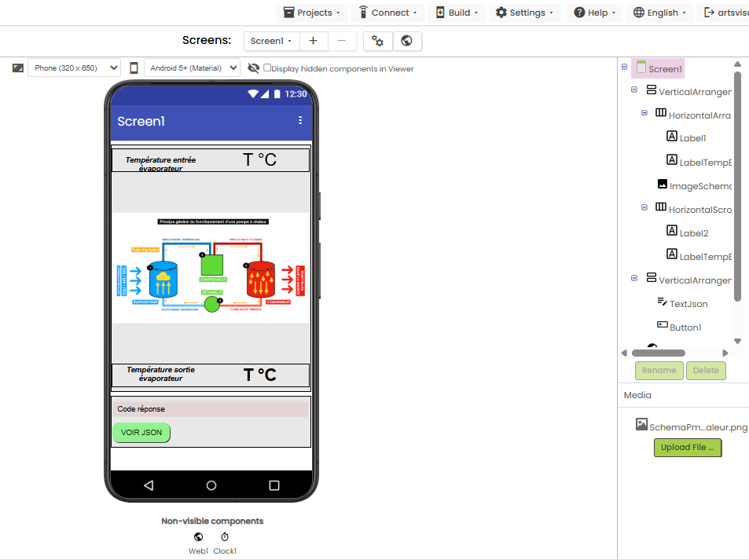Select SchemaPm...aleur.png media file
The width and height of the screenshot is (749, 560).
[691, 426]
